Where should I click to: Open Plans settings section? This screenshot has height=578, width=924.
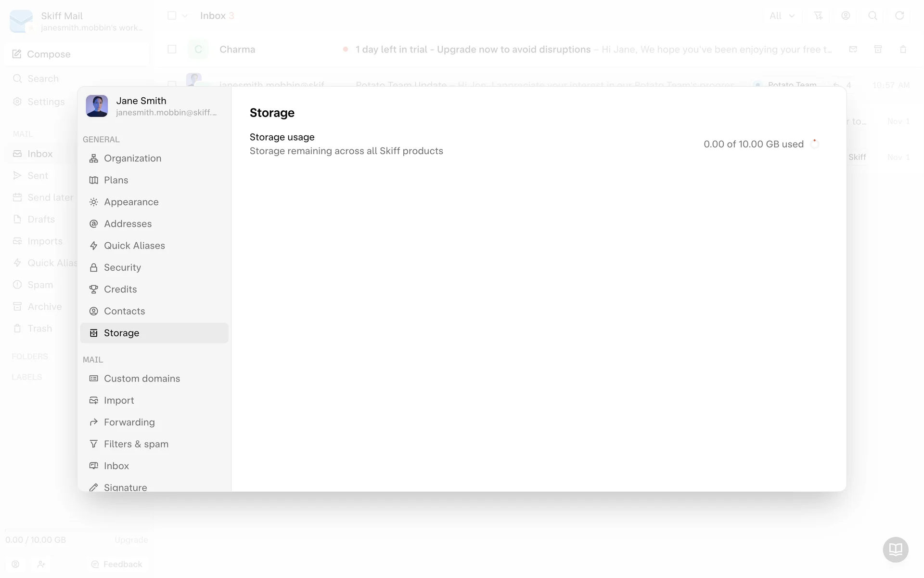(116, 180)
